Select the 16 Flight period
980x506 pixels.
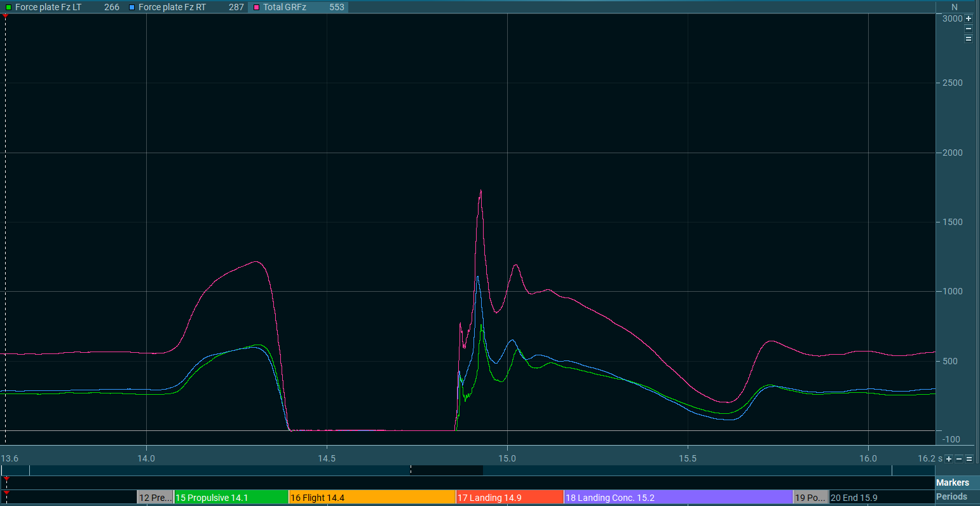tap(372, 497)
